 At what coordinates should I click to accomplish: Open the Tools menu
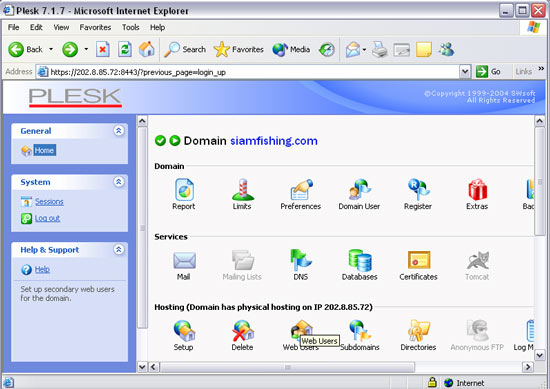point(130,27)
